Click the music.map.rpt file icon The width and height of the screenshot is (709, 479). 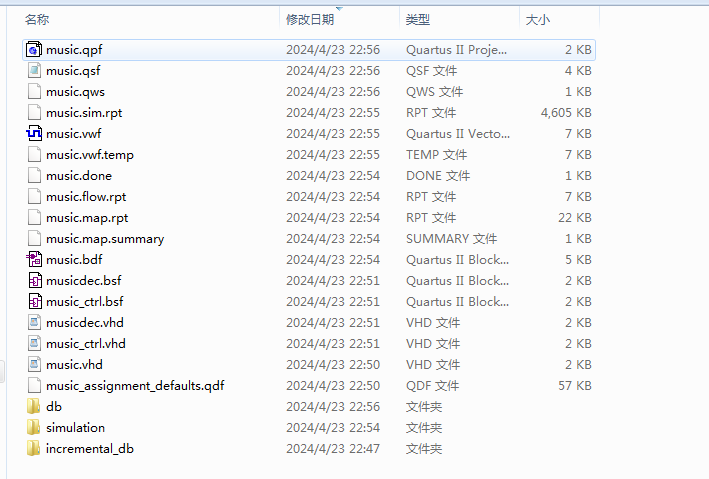tap(34, 218)
